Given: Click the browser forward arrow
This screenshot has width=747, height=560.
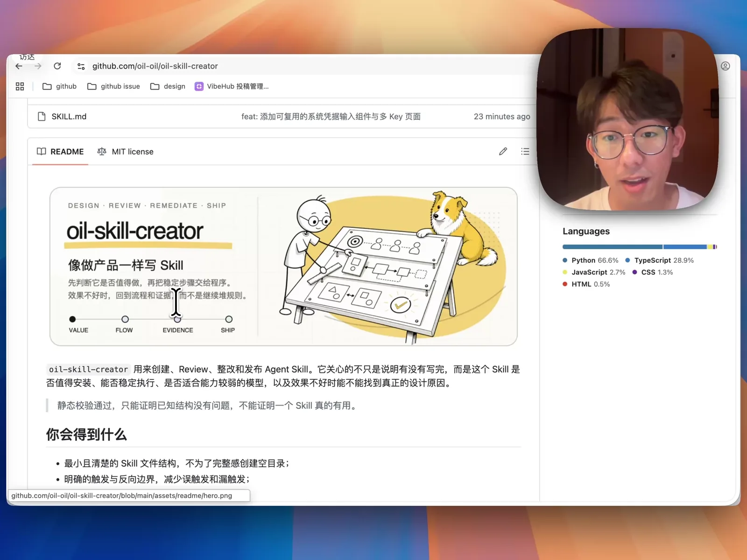Looking at the screenshot, I should click(38, 66).
